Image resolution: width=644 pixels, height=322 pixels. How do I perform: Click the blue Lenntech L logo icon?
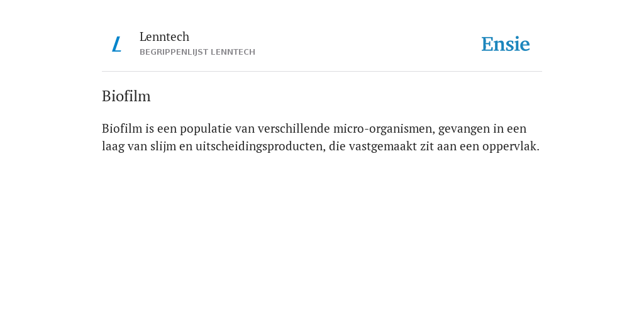point(116,44)
